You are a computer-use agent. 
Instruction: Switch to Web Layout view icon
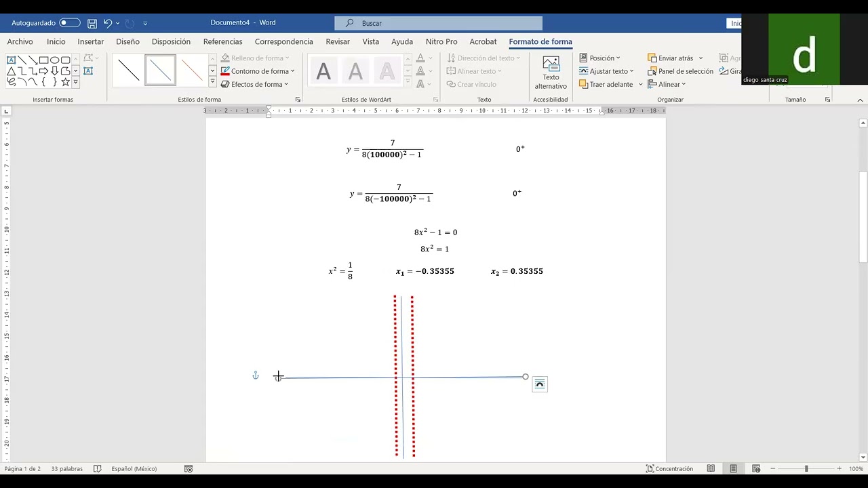coord(755,468)
